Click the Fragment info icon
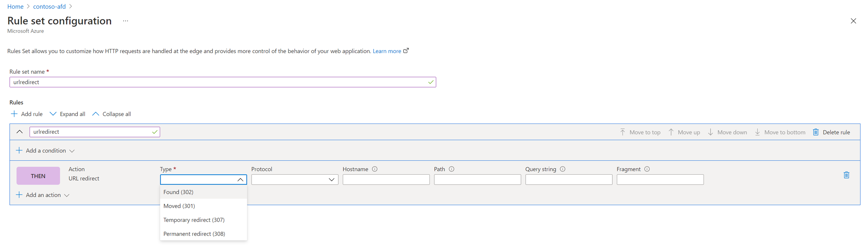This screenshot has height=248, width=868. click(x=647, y=169)
